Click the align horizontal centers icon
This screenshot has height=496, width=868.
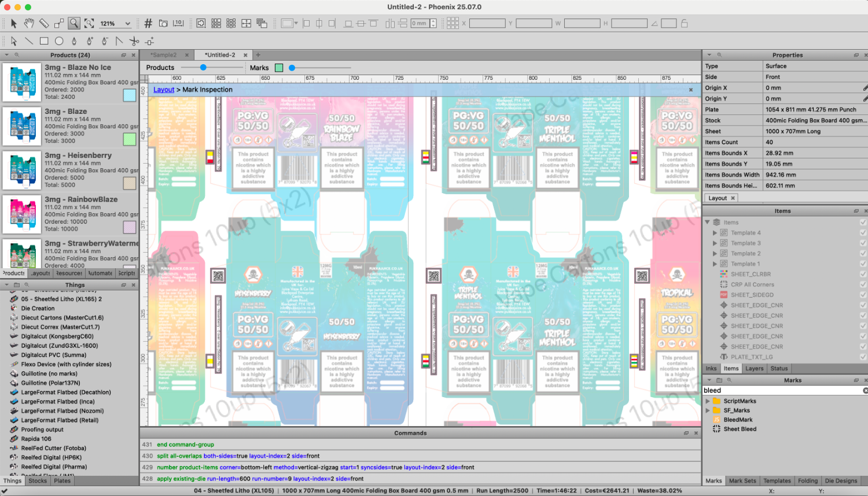319,24
